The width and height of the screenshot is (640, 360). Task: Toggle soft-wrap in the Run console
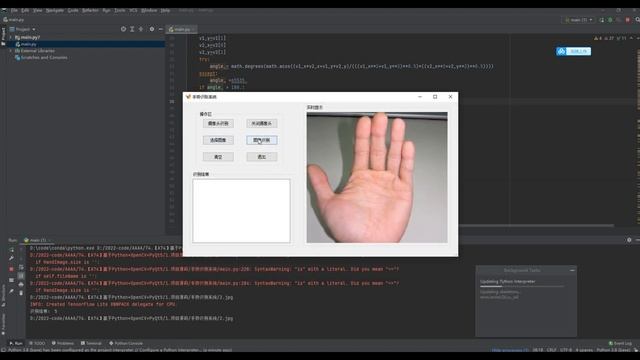pyautogui.click(x=21, y=267)
